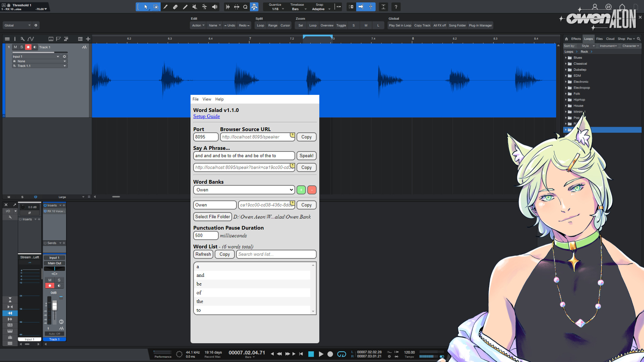Toggle Loop mode in transport bar

(341, 354)
